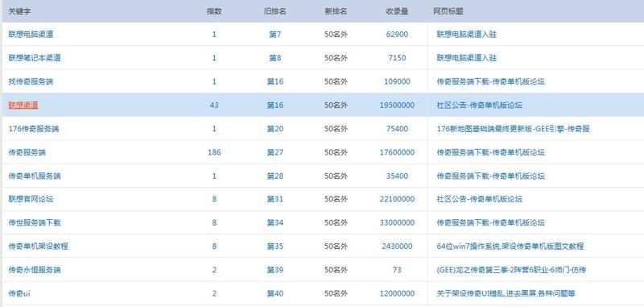Click the highlighted red keyword 联想渠道
Screen dimensions: 644x307
tap(23, 106)
